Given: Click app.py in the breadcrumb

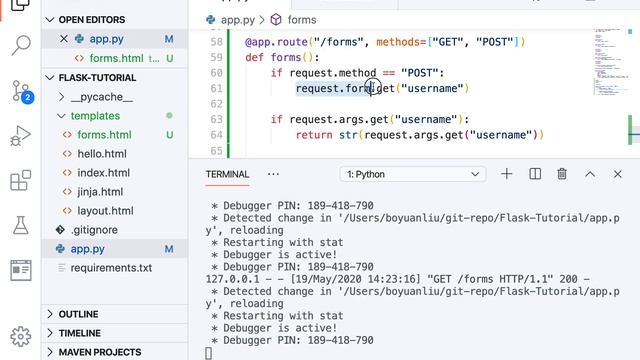Looking at the screenshot, I should pyautogui.click(x=238, y=20).
